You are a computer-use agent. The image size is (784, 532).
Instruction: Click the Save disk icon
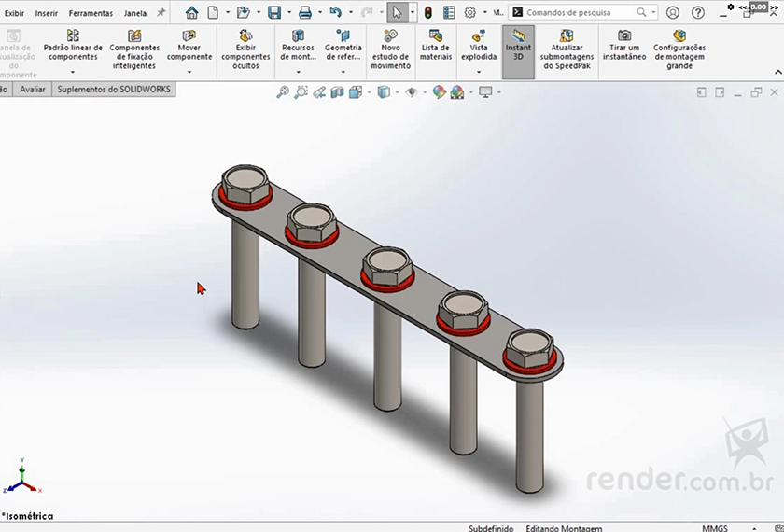pyautogui.click(x=274, y=13)
